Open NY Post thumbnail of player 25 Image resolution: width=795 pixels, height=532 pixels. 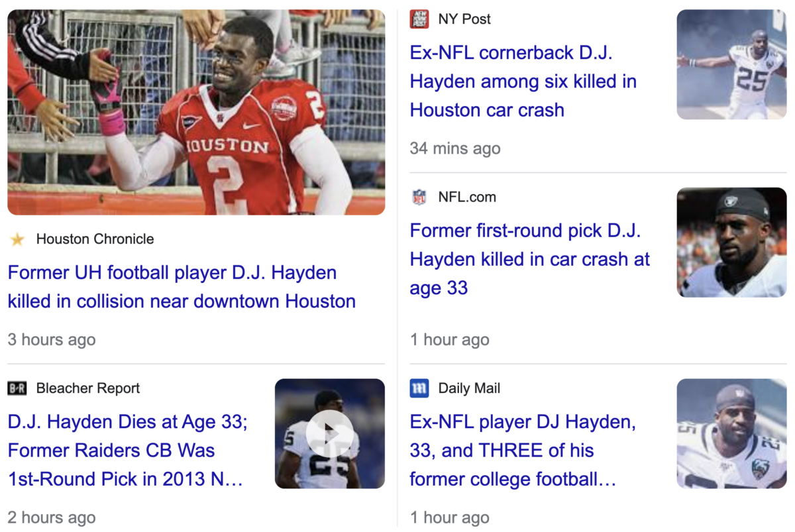click(x=731, y=64)
